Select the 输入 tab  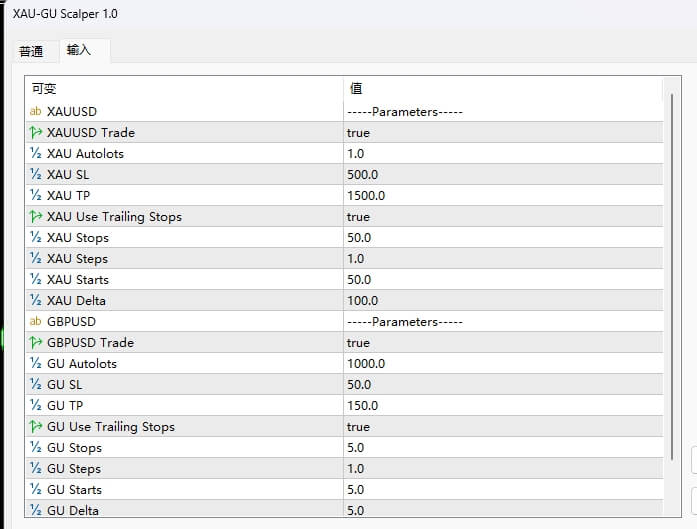pos(79,50)
